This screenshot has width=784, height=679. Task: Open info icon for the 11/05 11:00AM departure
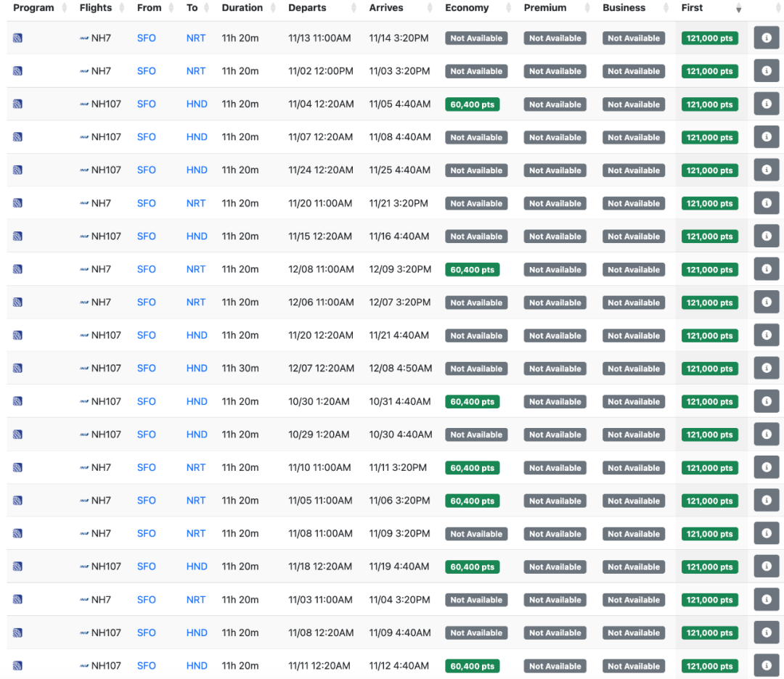coord(766,501)
